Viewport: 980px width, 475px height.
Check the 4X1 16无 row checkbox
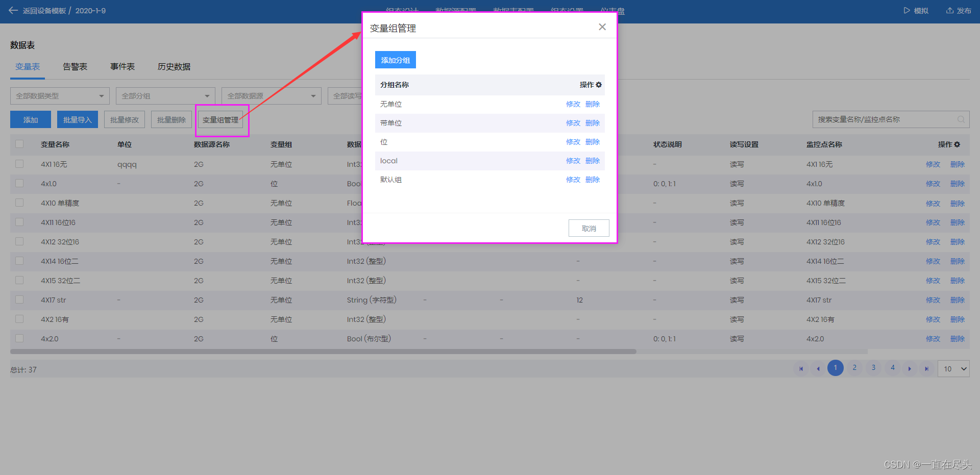click(19, 164)
